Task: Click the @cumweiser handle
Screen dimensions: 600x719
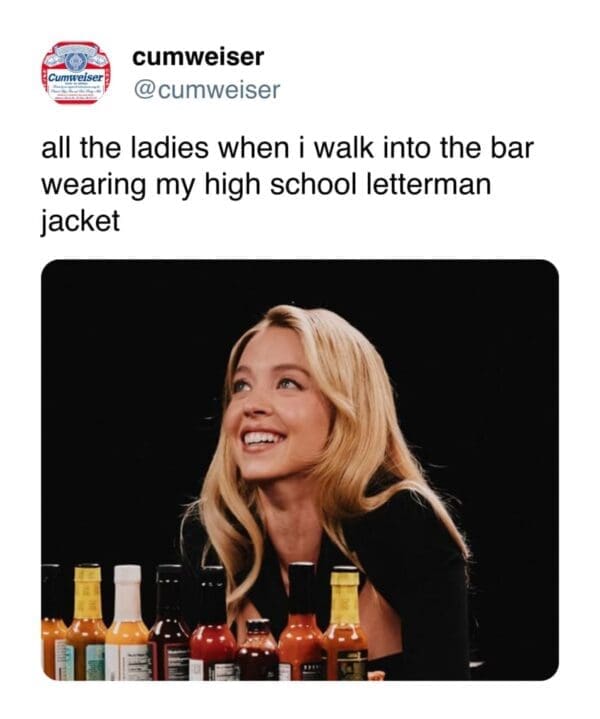Action: point(206,91)
